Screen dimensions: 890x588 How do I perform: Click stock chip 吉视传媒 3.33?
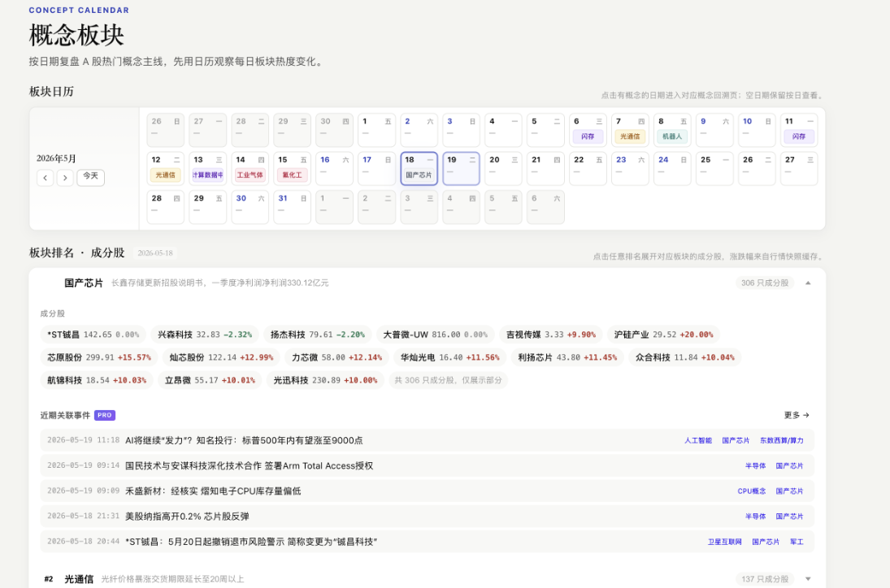(551, 335)
